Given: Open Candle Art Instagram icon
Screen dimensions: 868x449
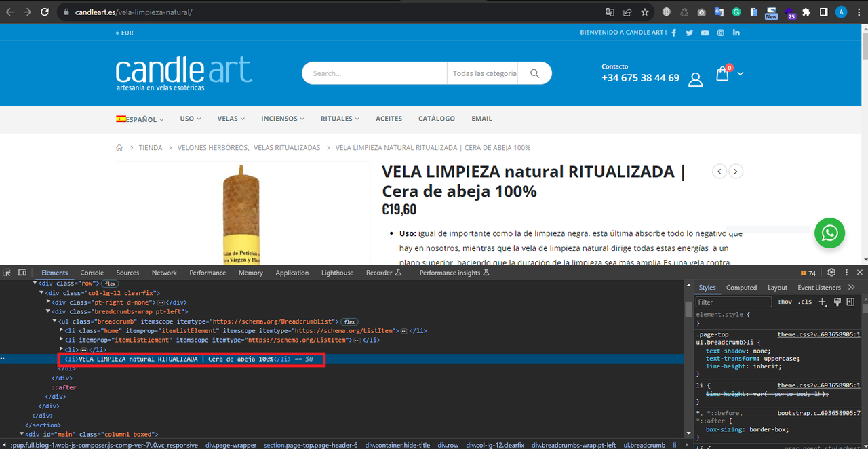Looking at the screenshot, I should (721, 33).
